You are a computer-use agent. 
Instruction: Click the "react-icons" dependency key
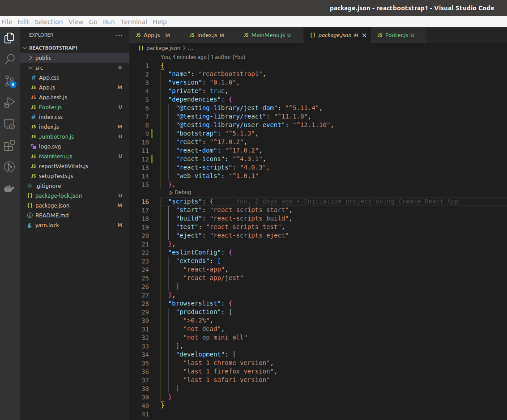pos(200,159)
